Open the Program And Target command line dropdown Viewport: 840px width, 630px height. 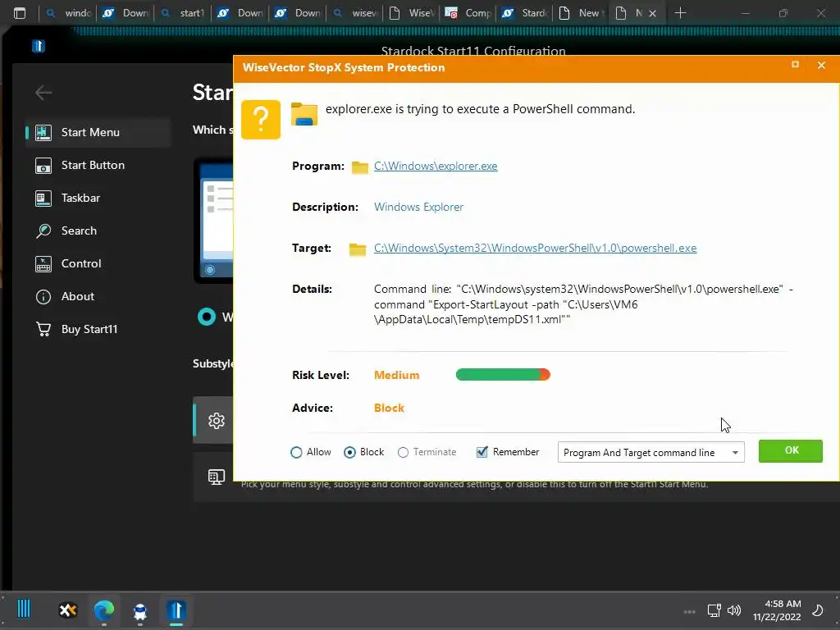(x=651, y=452)
